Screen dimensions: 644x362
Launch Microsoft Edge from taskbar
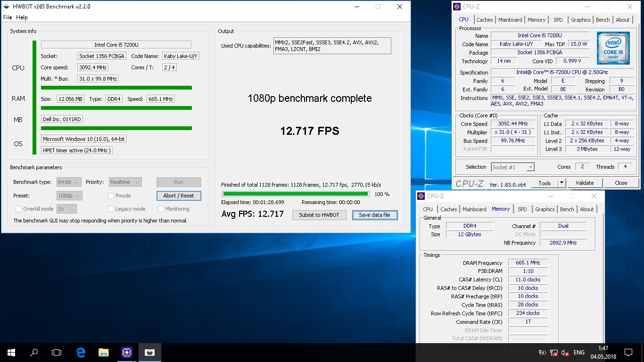click(81, 352)
